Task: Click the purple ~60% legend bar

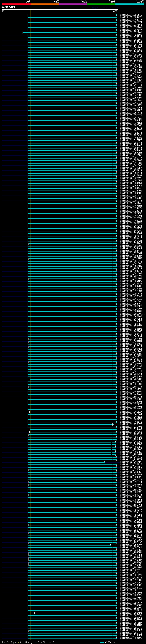Action: tap(73, 4)
